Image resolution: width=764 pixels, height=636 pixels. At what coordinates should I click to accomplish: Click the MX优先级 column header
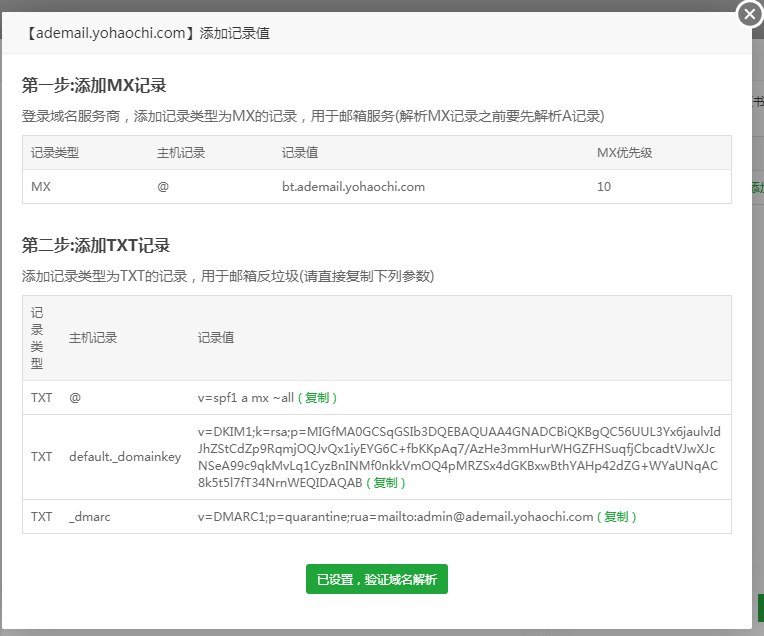pos(624,153)
